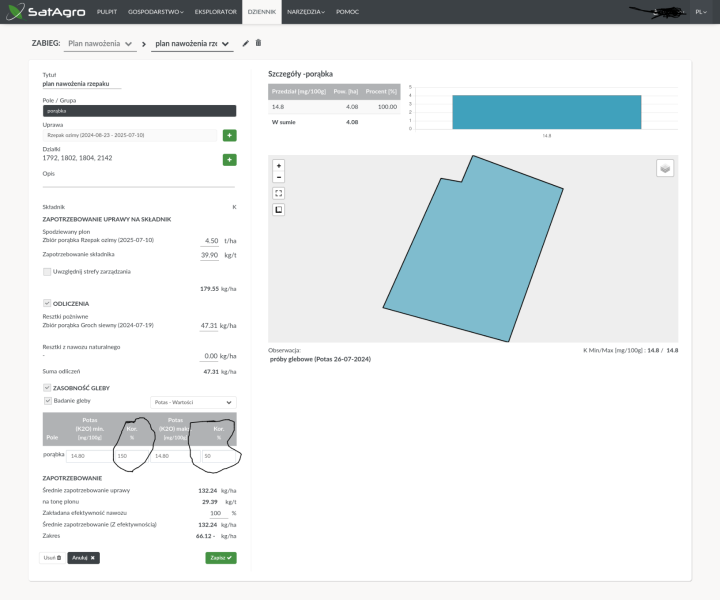The image size is (720, 600).
Task: Click the trash icon beside plan name
Action: coord(258,43)
